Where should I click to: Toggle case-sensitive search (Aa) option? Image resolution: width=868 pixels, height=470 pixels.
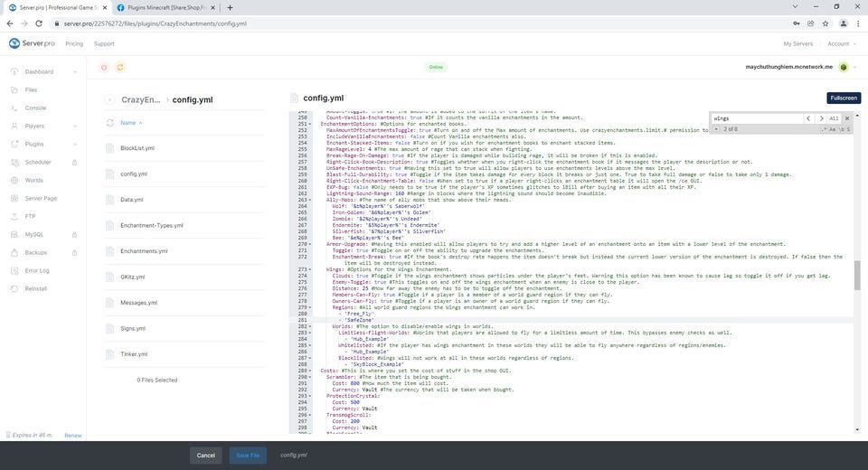click(x=833, y=129)
